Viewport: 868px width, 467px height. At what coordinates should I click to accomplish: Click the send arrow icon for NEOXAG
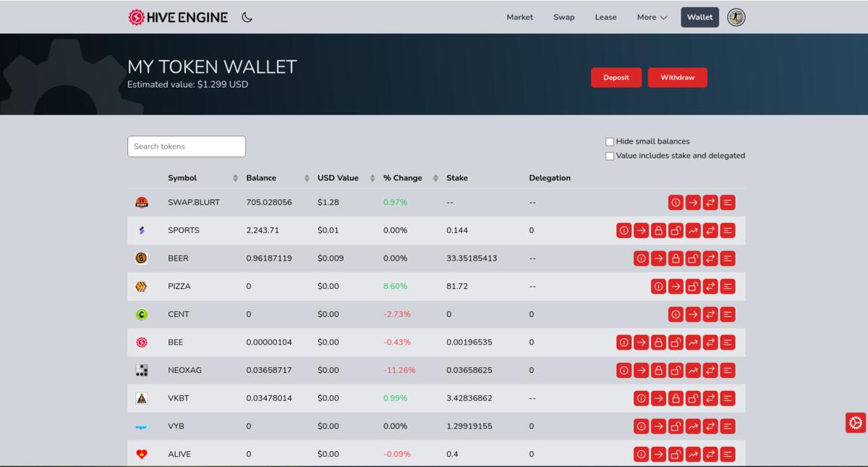pyautogui.click(x=641, y=371)
